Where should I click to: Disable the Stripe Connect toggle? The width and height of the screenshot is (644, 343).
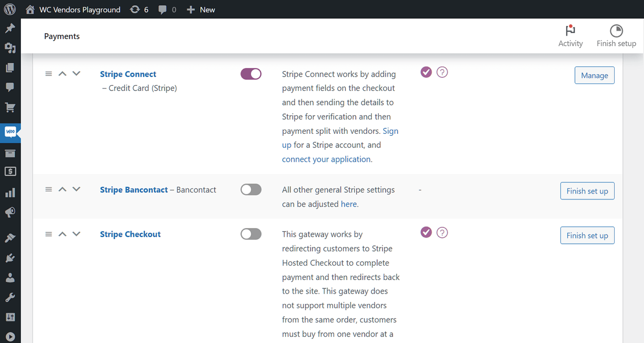[x=251, y=74]
